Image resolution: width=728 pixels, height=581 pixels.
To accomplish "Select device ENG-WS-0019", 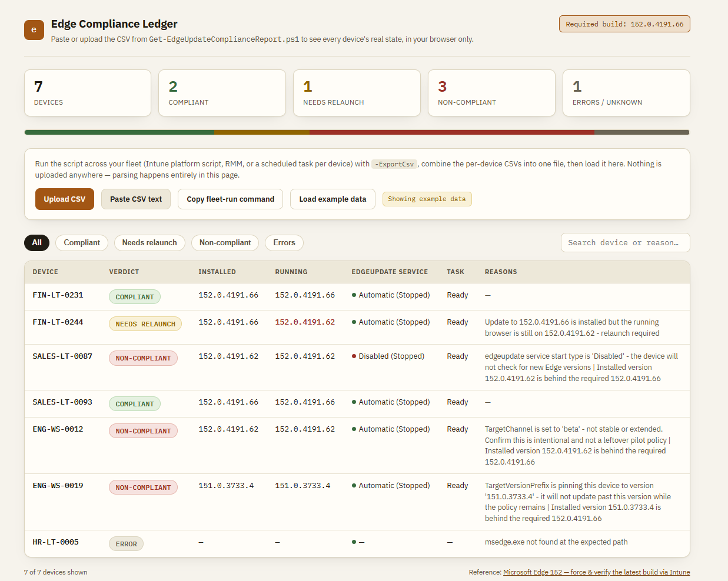I will click(x=58, y=486).
